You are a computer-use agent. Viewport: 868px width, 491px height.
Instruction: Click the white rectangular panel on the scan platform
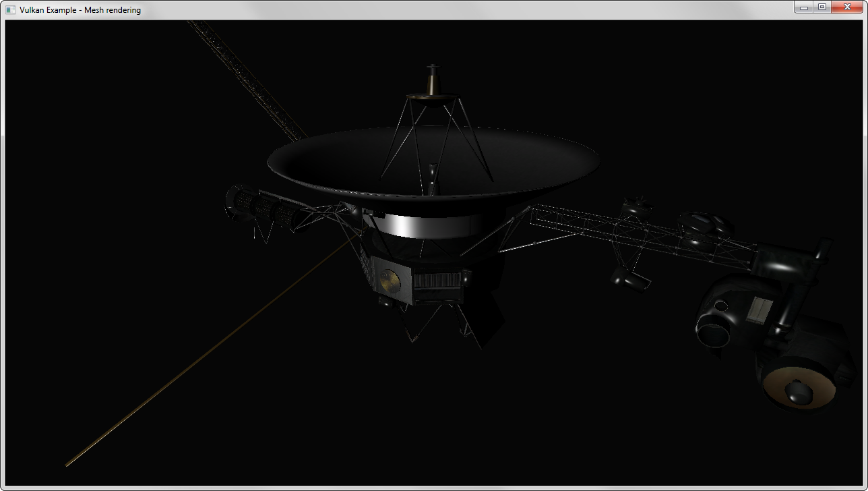760,309
